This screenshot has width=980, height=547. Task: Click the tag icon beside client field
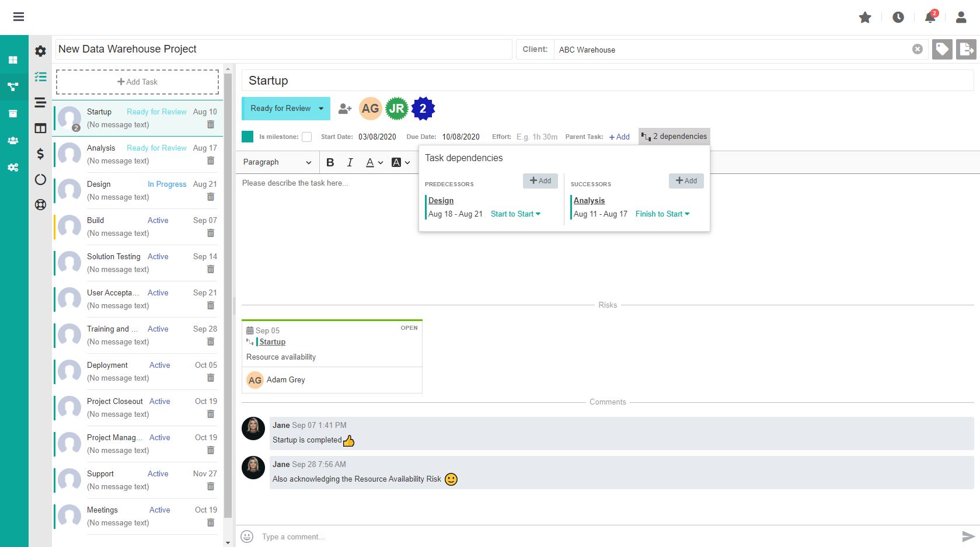coord(942,50)
